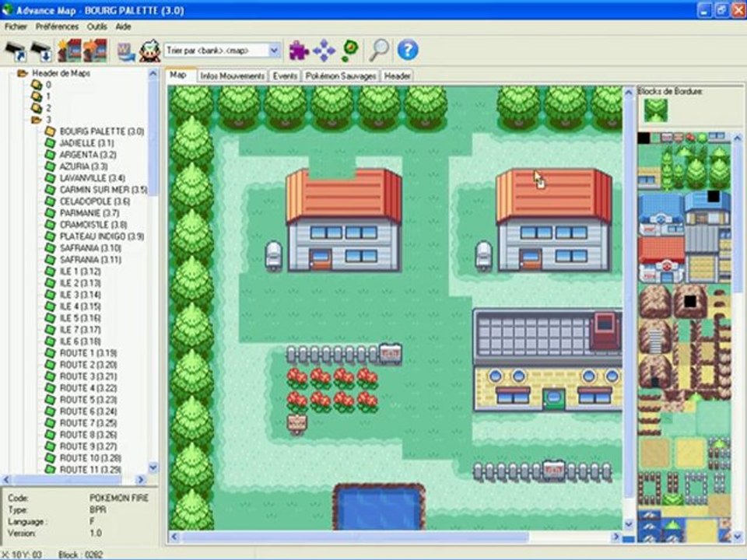The height and width of the screenshot is (560, 747).
Task: Click the first house map toolbar icon
Action: pos(69,51)
